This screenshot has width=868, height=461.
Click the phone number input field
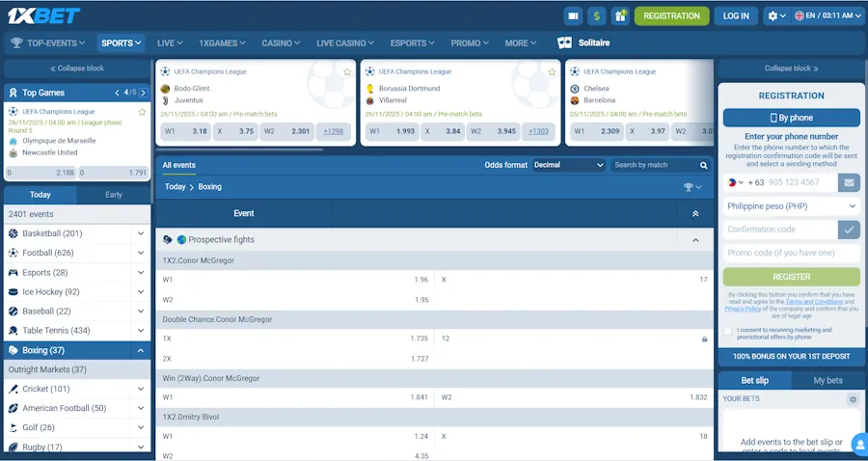pos(802,182)
